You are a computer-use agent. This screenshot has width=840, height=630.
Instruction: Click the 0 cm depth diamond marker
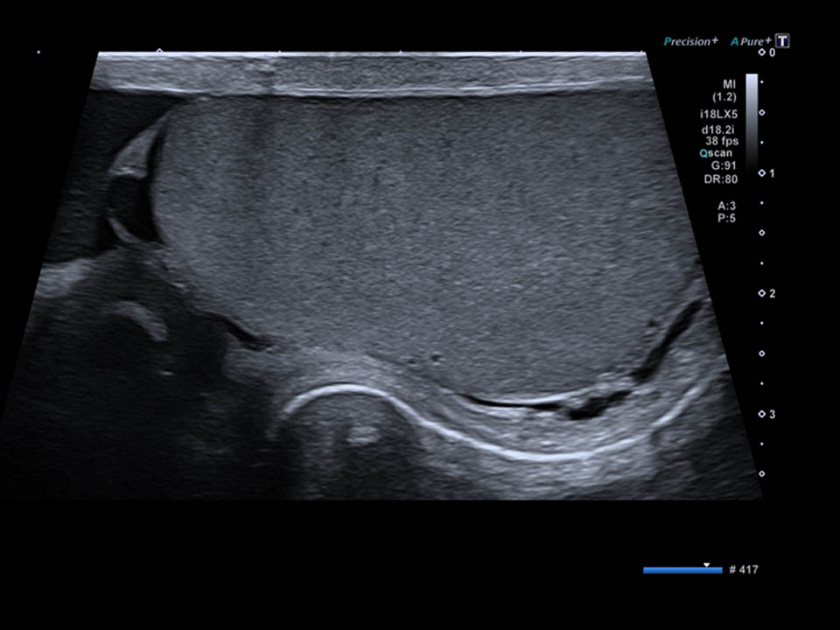(761, 53)
